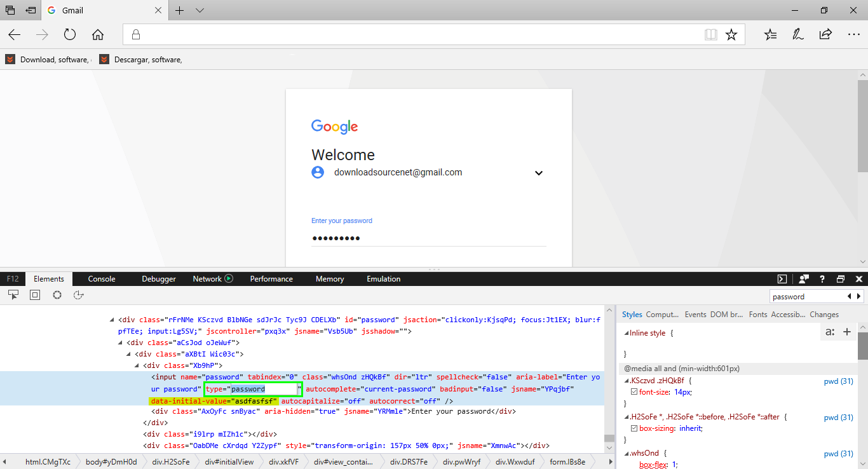Collapse the div class Xb9hP node

[x=137, y=365]
